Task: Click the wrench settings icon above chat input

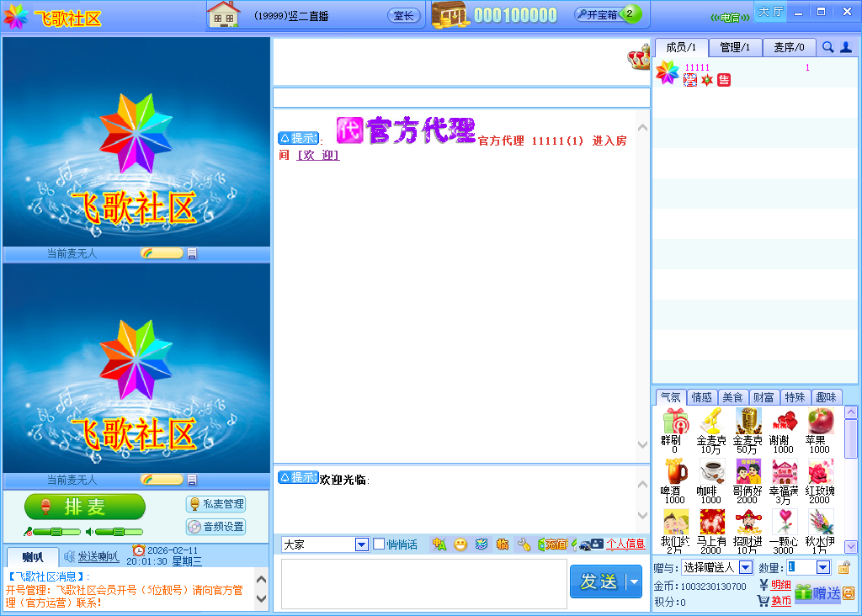Action: click(524, 545)
